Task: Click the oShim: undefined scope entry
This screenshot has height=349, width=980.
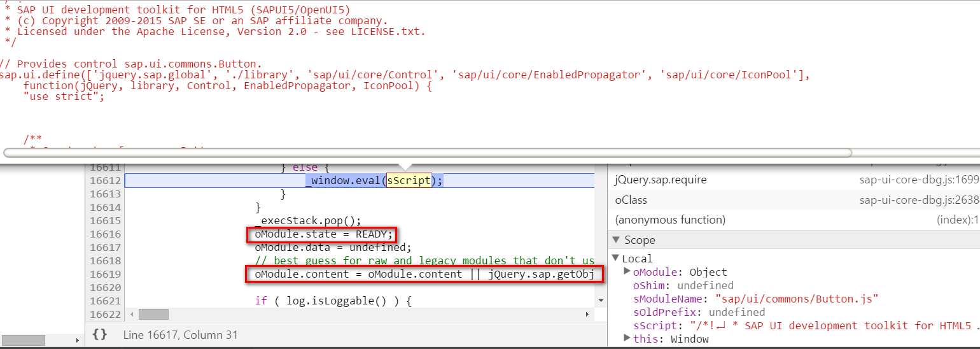Action: [x=683, y=285]
